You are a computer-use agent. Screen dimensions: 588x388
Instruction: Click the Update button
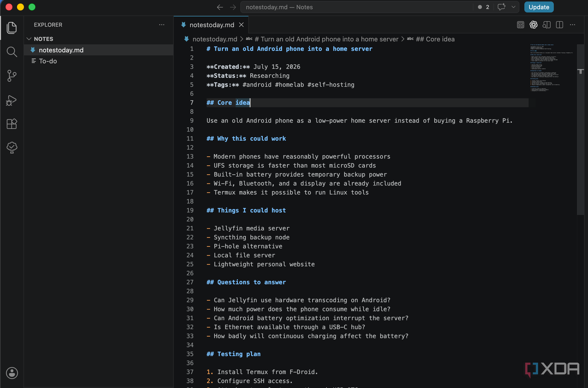539,7
